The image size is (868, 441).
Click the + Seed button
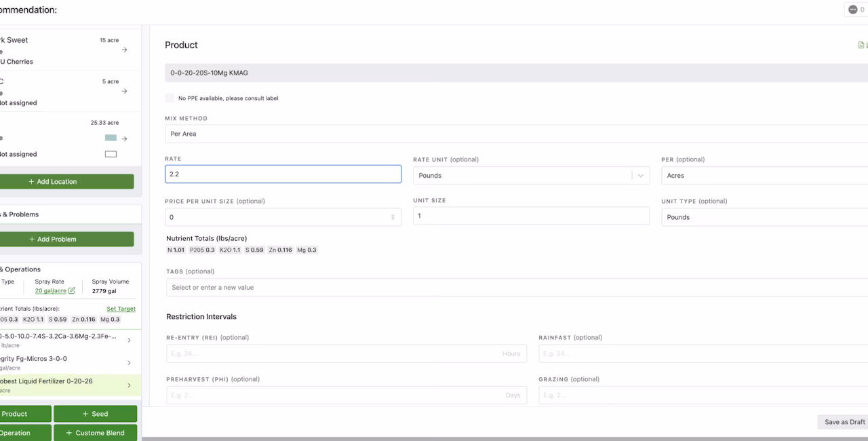(95, 414)
